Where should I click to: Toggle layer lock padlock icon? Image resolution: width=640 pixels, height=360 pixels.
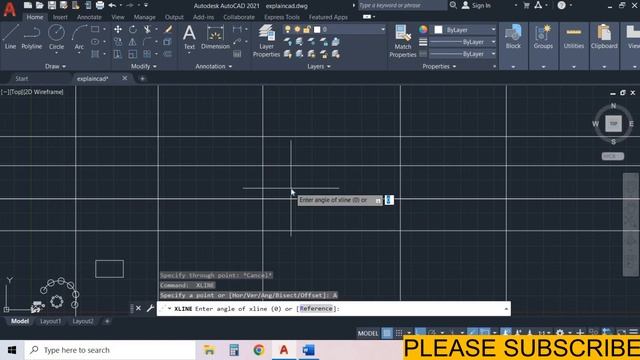pyautogui.click(x=307, y=29)
